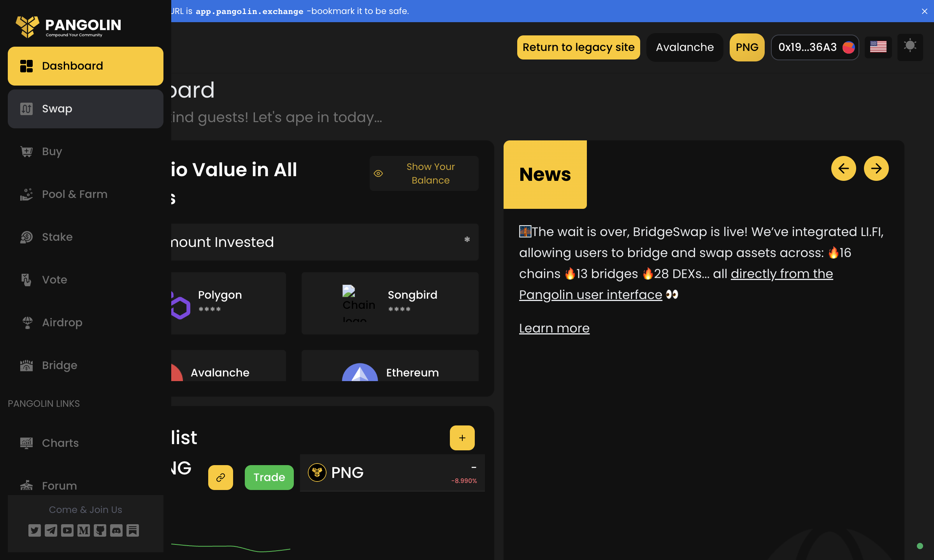Click the green Trade button

point(269,478)
